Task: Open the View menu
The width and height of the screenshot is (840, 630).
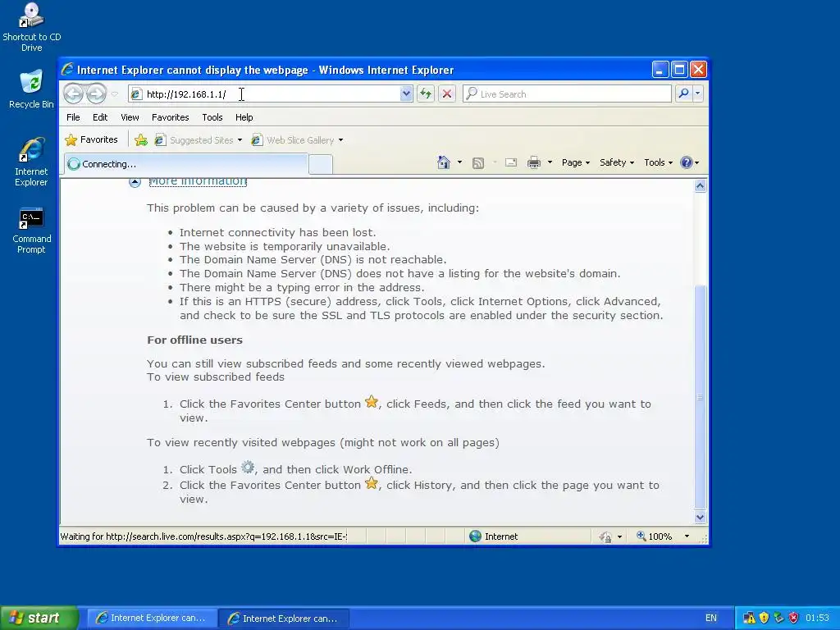Action: [x=130, y=117]
